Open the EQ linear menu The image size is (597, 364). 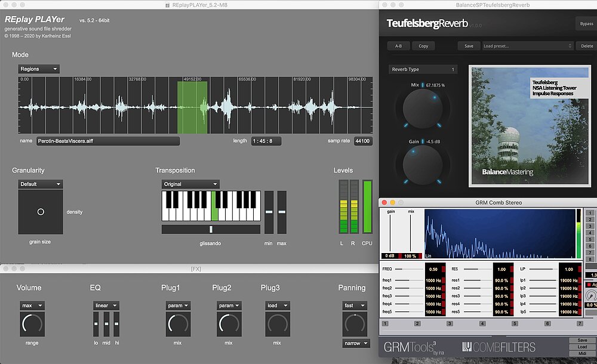(106, 306)
